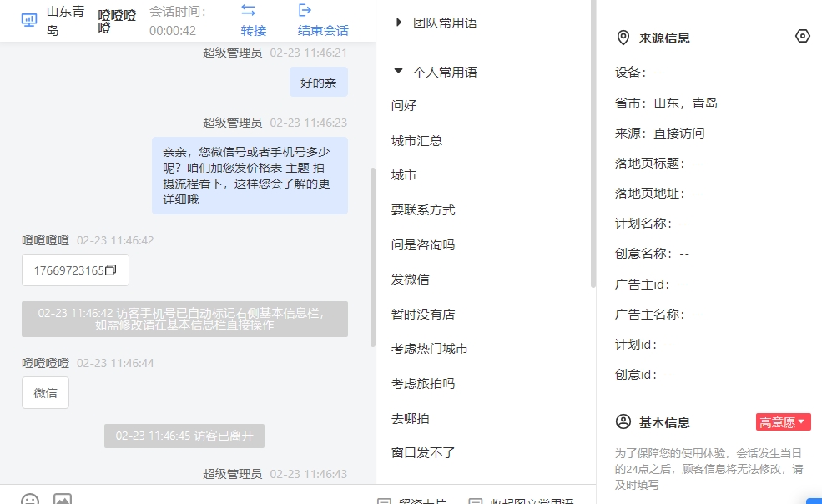
Task: Click the 来源信息 section heading
Action: tap(664, 38)
